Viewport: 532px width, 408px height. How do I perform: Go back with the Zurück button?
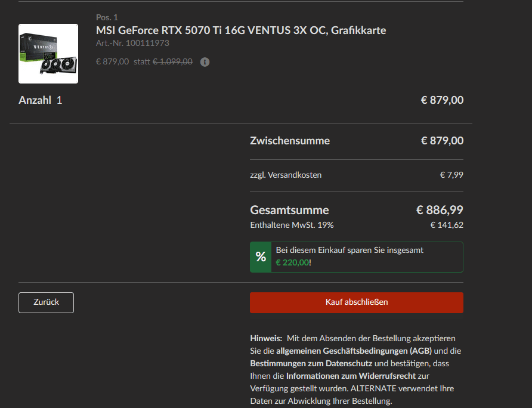coord(46,302)
